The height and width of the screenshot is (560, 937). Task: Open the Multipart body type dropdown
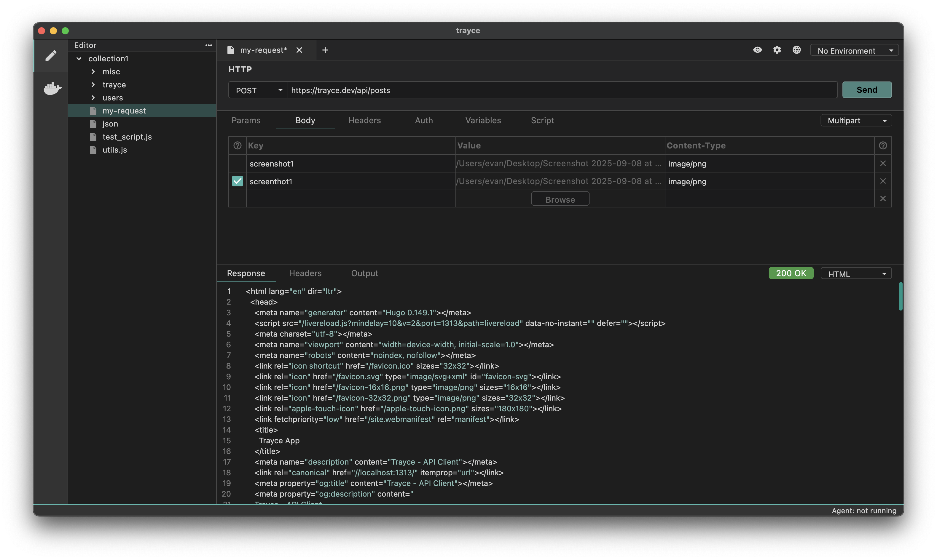tap(856, 120)
